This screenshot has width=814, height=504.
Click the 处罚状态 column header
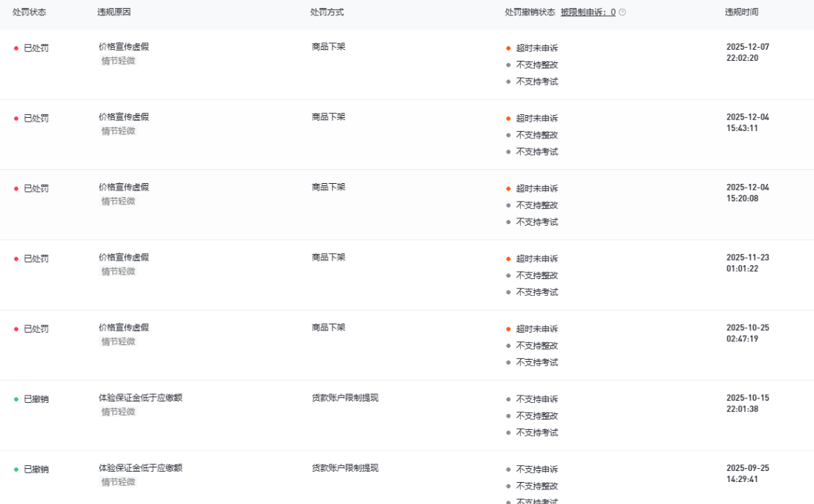[x=29, y=12]
